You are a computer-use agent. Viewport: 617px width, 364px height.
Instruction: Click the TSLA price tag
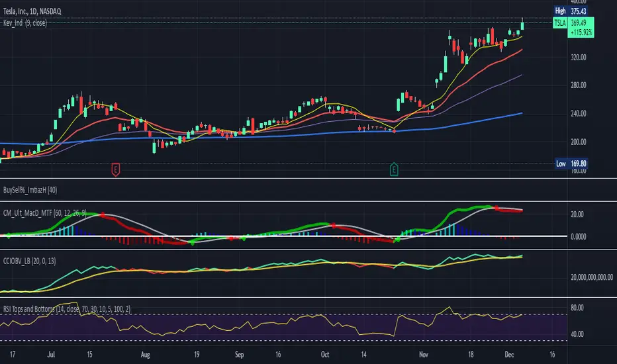(559, 23)
